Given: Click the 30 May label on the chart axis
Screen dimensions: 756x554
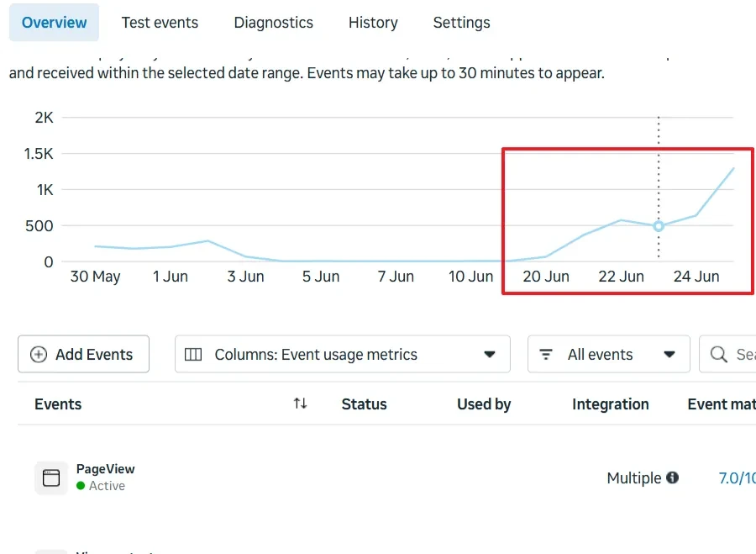Looking at the screenshot, I should pyautogui.click(x=96, y=277).
